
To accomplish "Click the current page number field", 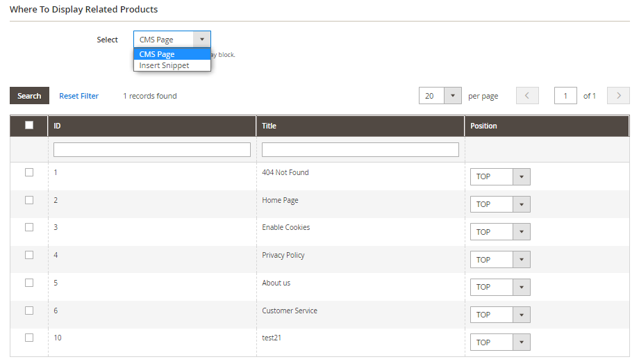I will pos(565,96).
